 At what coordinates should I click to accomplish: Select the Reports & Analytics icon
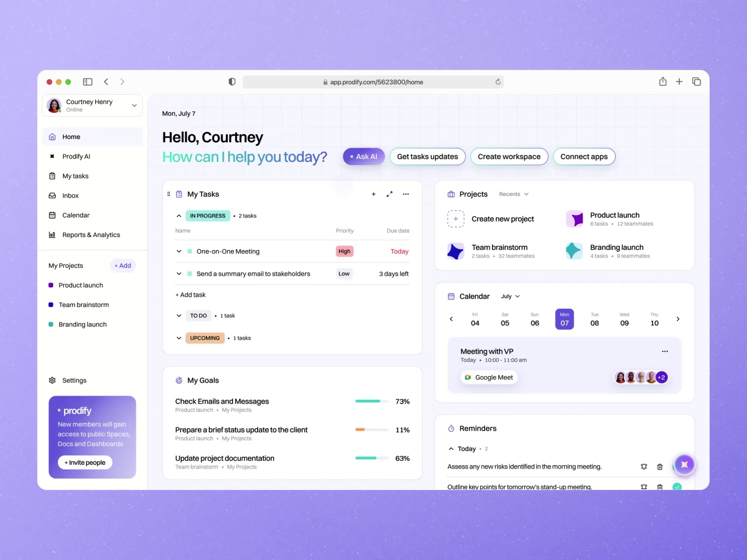pos(52,235)
